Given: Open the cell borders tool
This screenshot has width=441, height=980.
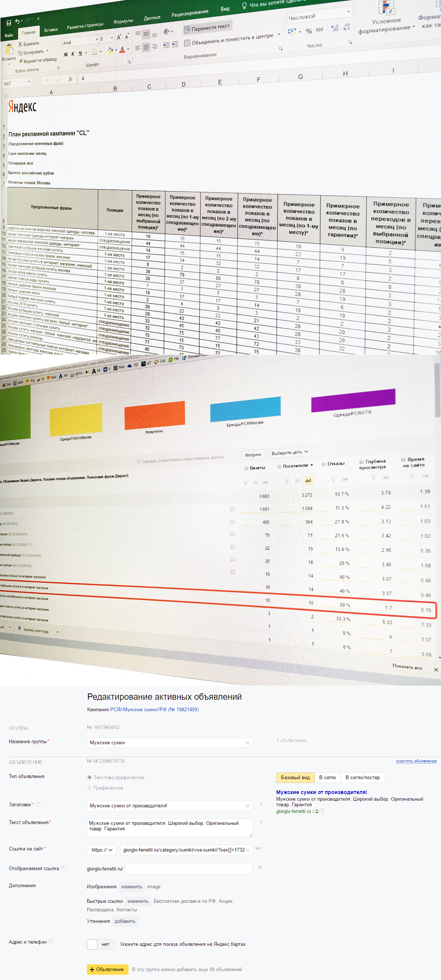Looking at the screenshot, I should coord(95,52).
